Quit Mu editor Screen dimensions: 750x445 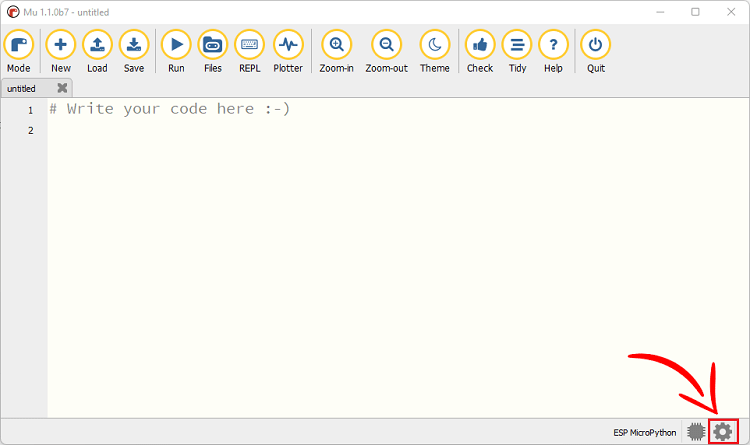pos(596,51)
